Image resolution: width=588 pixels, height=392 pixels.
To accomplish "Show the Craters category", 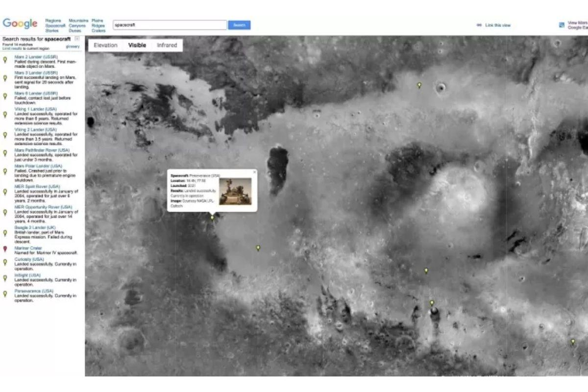I will click(98, 30).
